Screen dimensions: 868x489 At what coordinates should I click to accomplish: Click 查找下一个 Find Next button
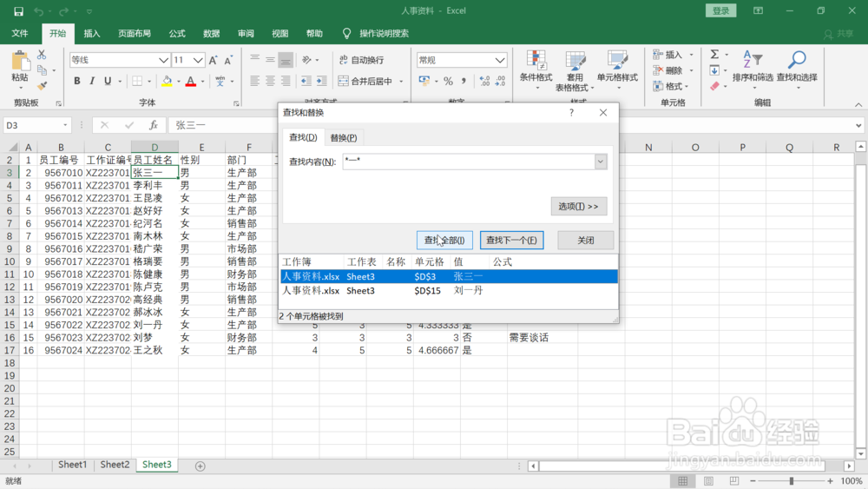pyautogui.click(x=511, y=240)
